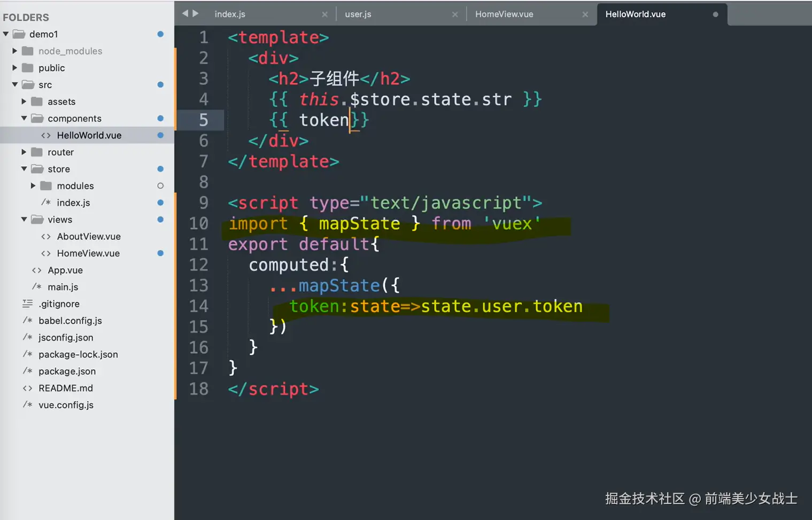This screenshot has height=520, width=812.
Task: Close unsaved HelloWorld.vue tab via dot
Action: (715, 14)
